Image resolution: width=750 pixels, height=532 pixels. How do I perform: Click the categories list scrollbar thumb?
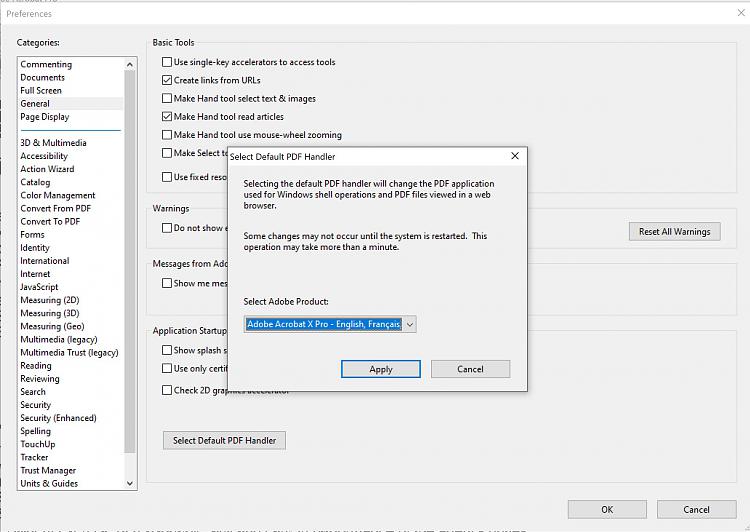coord(130,261)
